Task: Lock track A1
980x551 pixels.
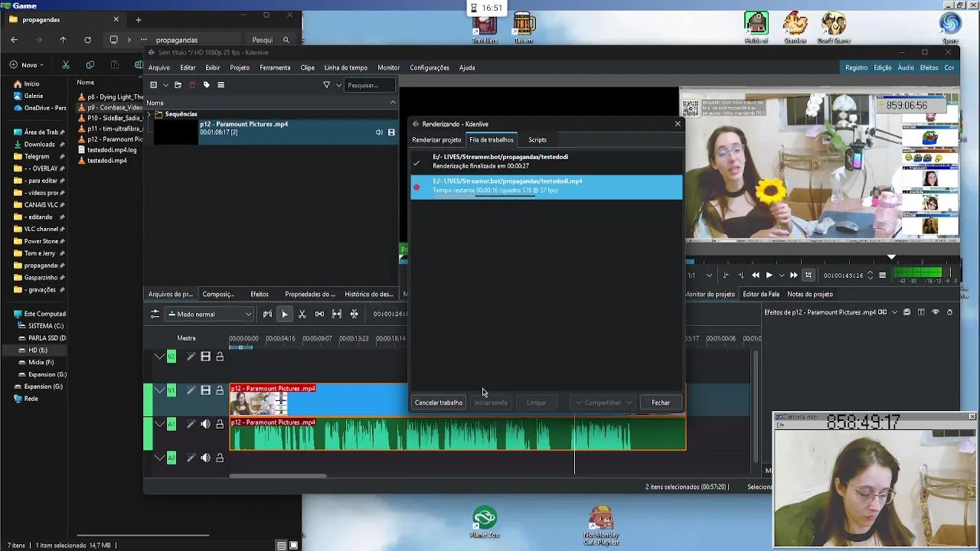Action: [x=220, y=424]
